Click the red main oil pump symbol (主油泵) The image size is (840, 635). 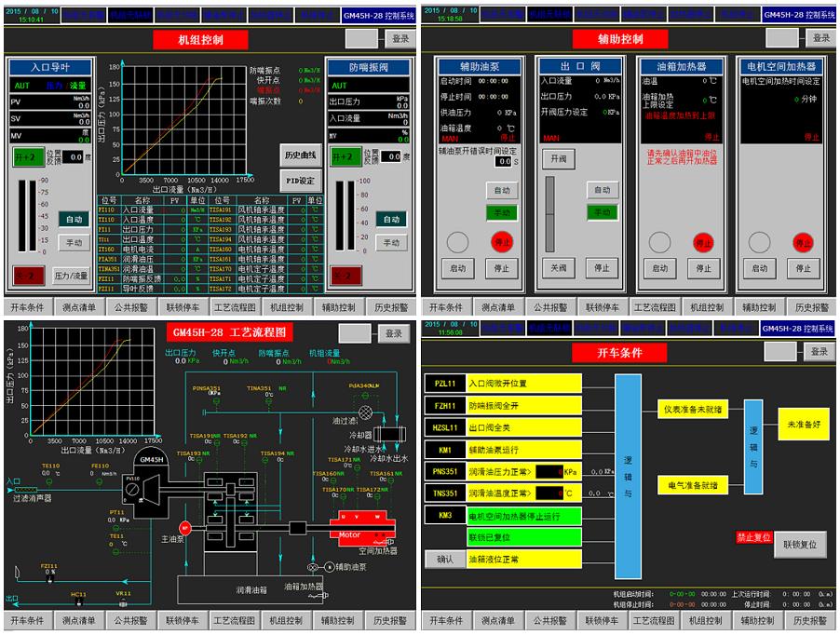(x=184, y=528)
